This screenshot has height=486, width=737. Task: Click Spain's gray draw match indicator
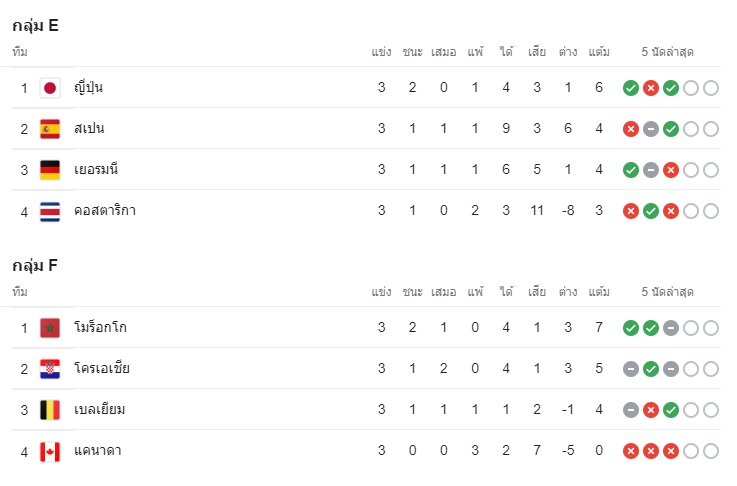[x=651, y=129]
